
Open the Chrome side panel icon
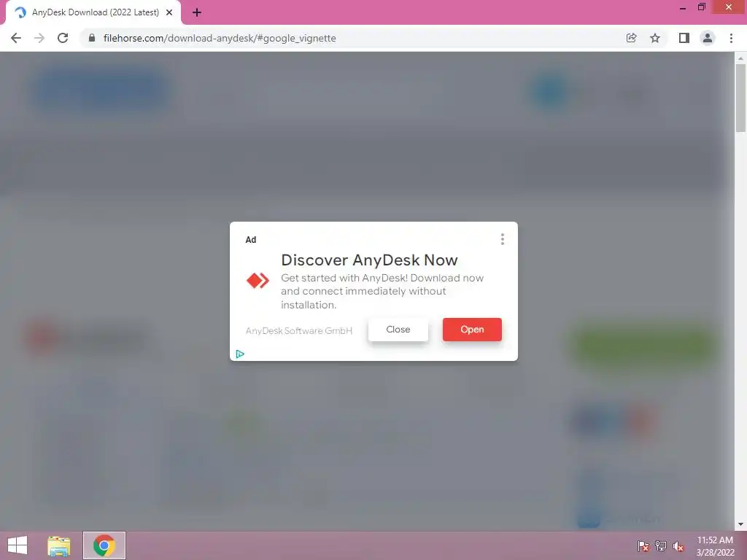click(x=684, y=38)
